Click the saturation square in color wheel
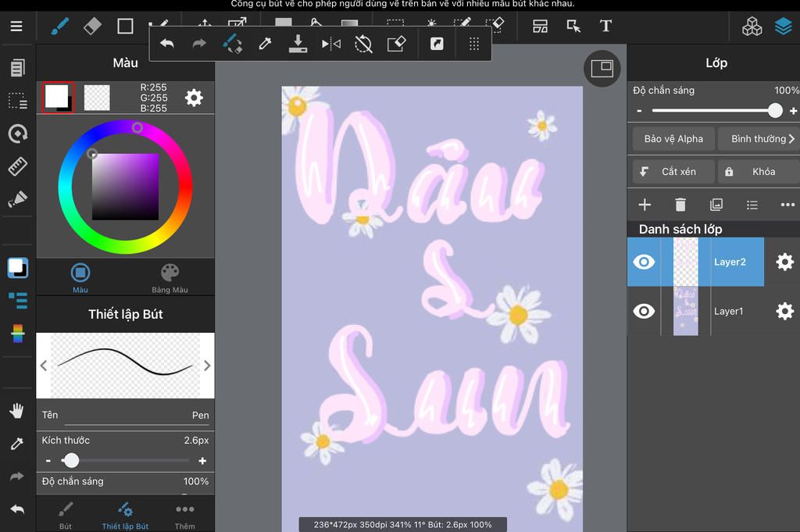Viewport: 800px width, 532px height. tap(125, 187)
